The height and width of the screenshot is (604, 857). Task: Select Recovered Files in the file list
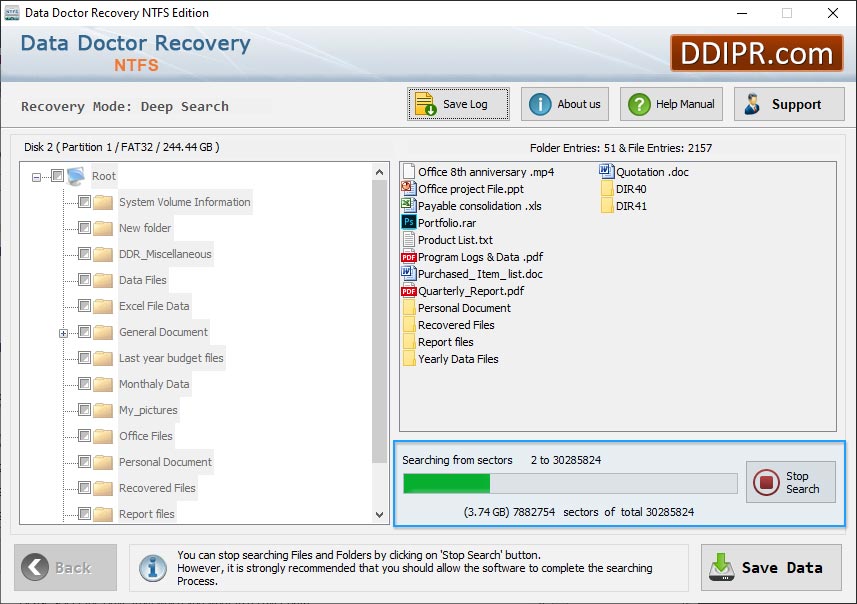point(456,325)
